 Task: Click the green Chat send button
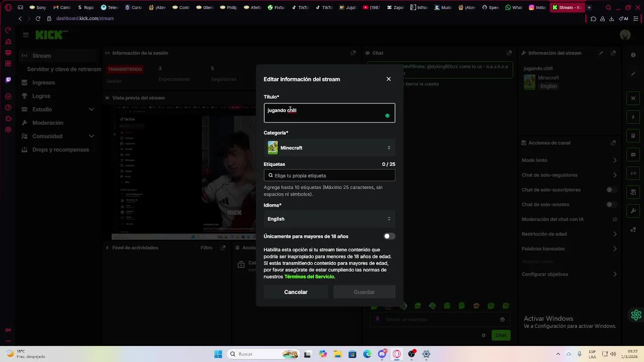point(501,335)
